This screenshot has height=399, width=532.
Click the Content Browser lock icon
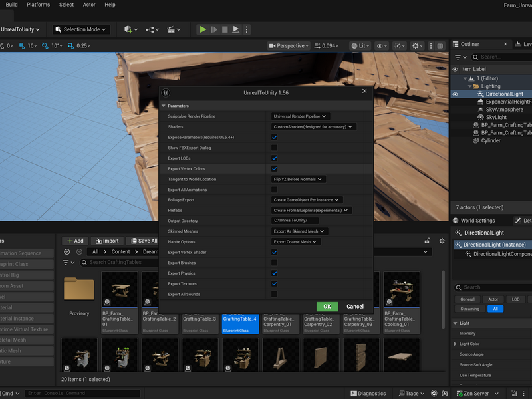tap(427, 241)
